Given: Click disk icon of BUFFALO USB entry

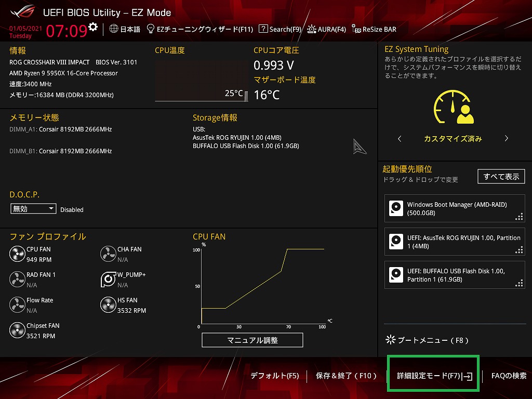Looking at the screenshot, I should click(396, 275).
